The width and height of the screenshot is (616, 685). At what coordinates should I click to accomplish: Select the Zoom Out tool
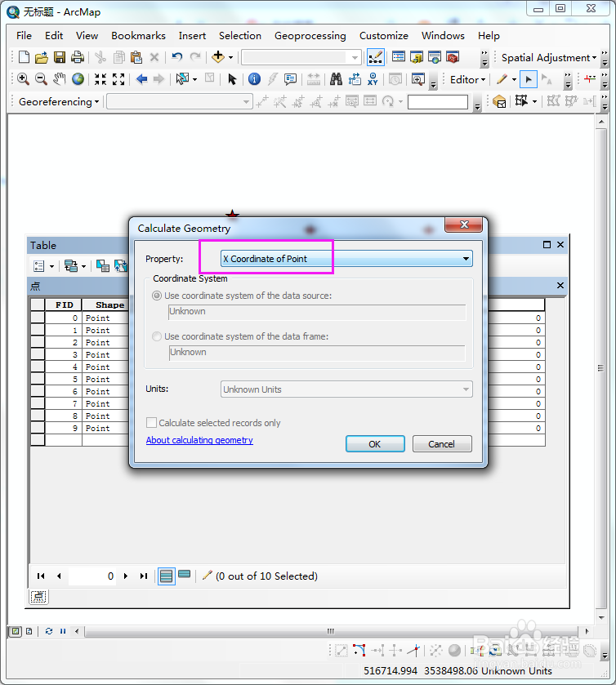tap(41, 79)
